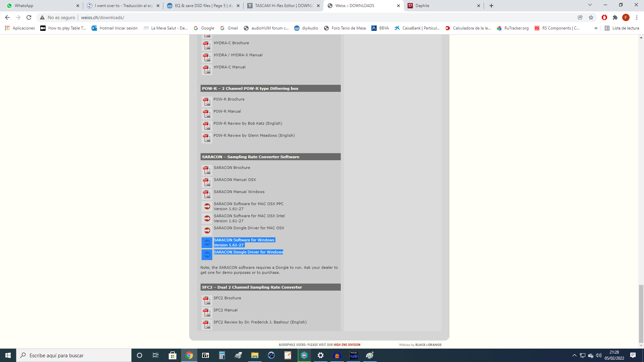Open POW-R Review by Bob Katz link
Screen dimensions: 644x362
[248, 123]
